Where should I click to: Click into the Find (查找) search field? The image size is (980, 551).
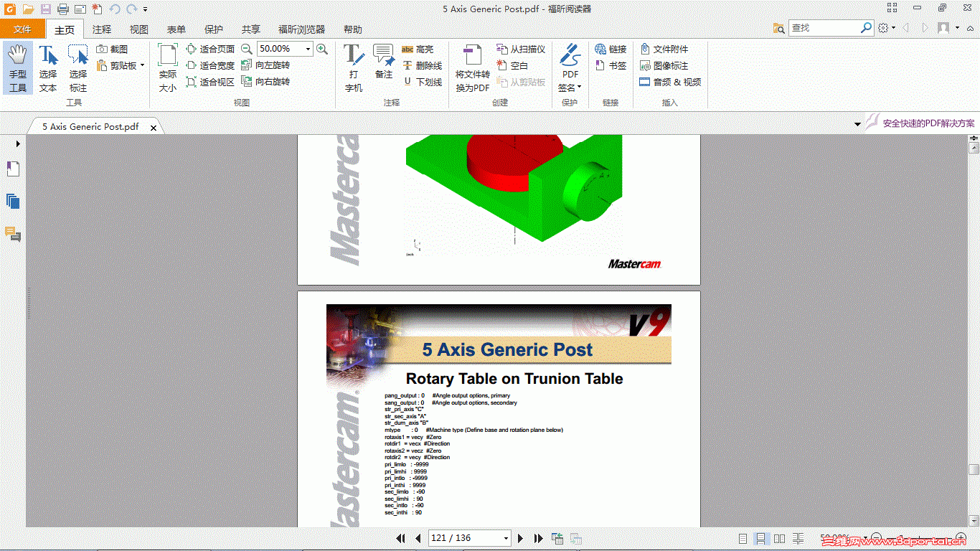[x=824, y=28]
